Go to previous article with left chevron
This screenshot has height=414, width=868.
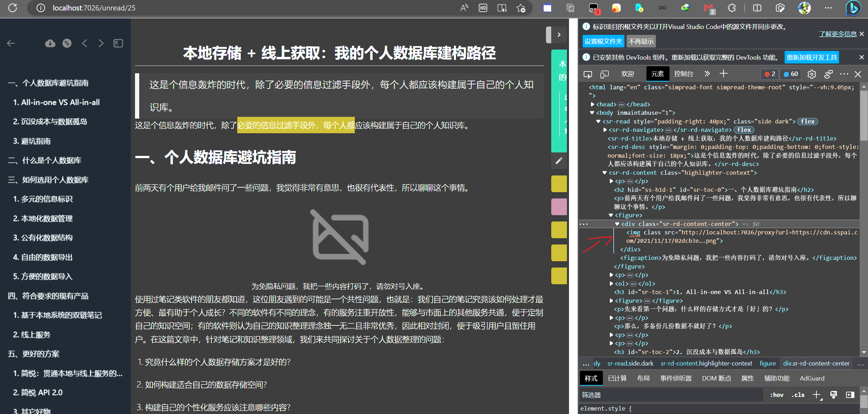click(84, 43)
